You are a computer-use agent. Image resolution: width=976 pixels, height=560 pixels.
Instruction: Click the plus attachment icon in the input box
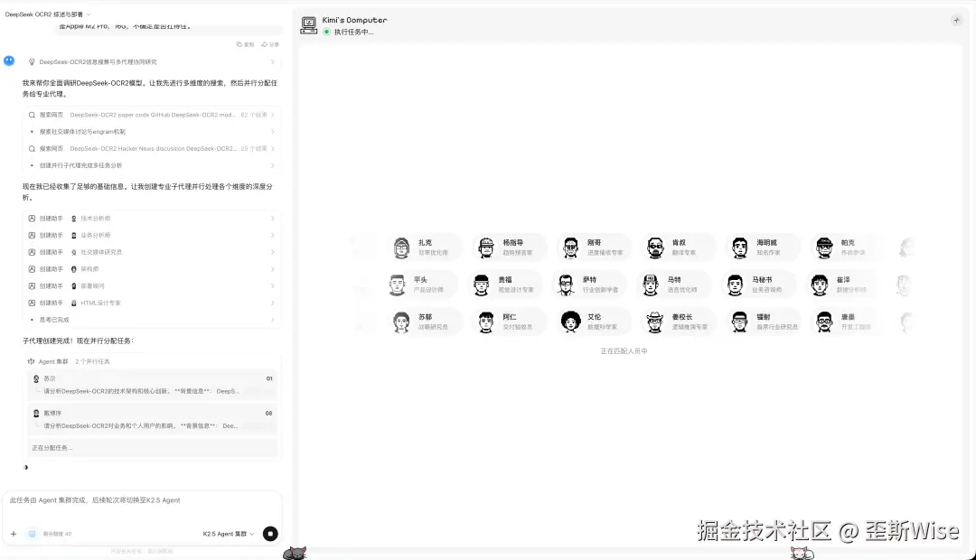(14, 534)
